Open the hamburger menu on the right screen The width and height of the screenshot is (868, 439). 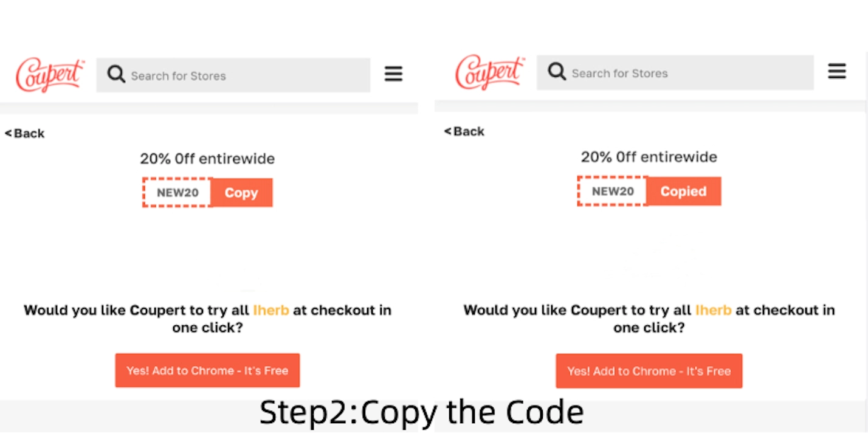[837, 71]
